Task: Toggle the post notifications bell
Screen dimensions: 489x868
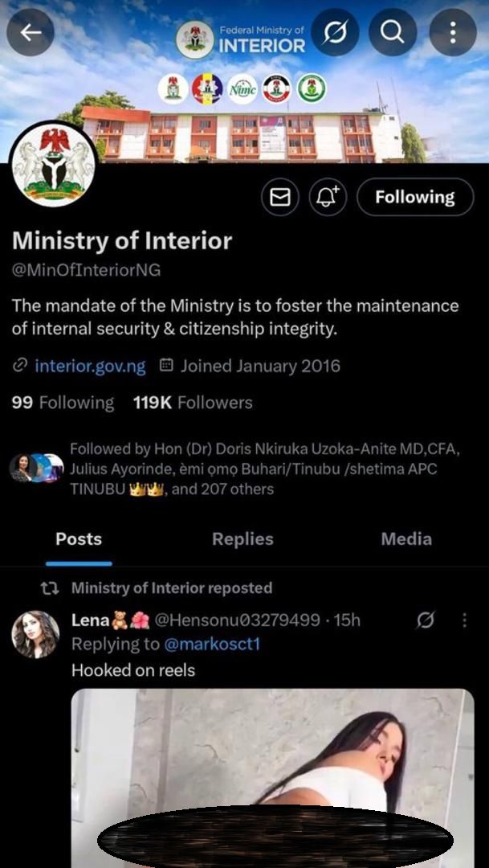Action: (328, 197)
